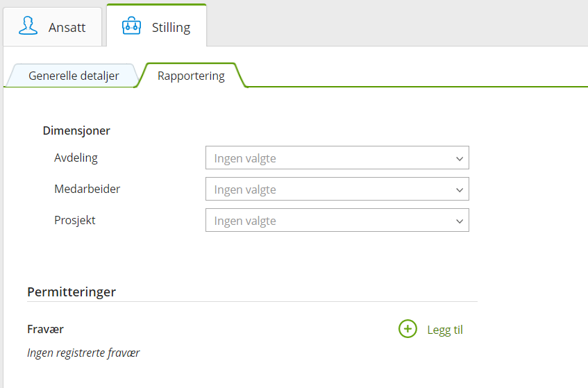
Task: Click the briefcase icon on Stilling tab
Action: coord(131,27)
